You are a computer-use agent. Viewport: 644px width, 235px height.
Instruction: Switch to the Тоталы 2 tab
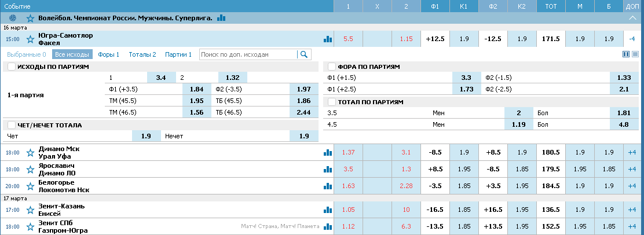(x=142, y=54)
